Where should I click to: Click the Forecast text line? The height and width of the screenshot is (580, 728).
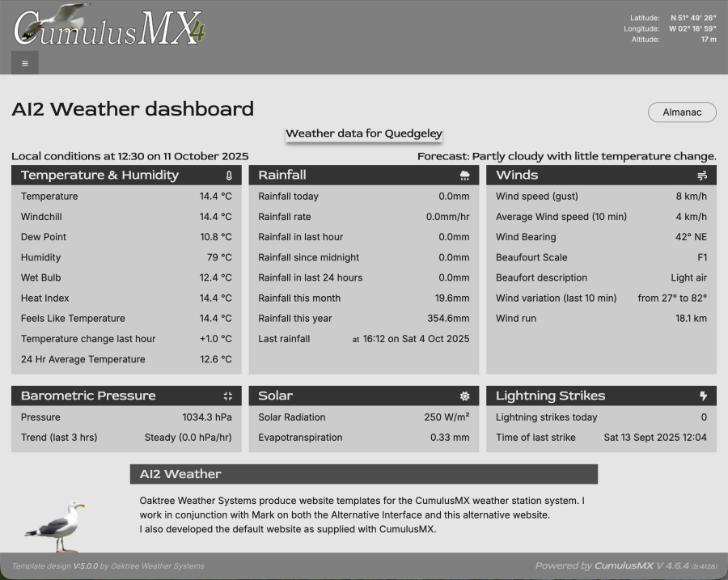coord(566,156)
